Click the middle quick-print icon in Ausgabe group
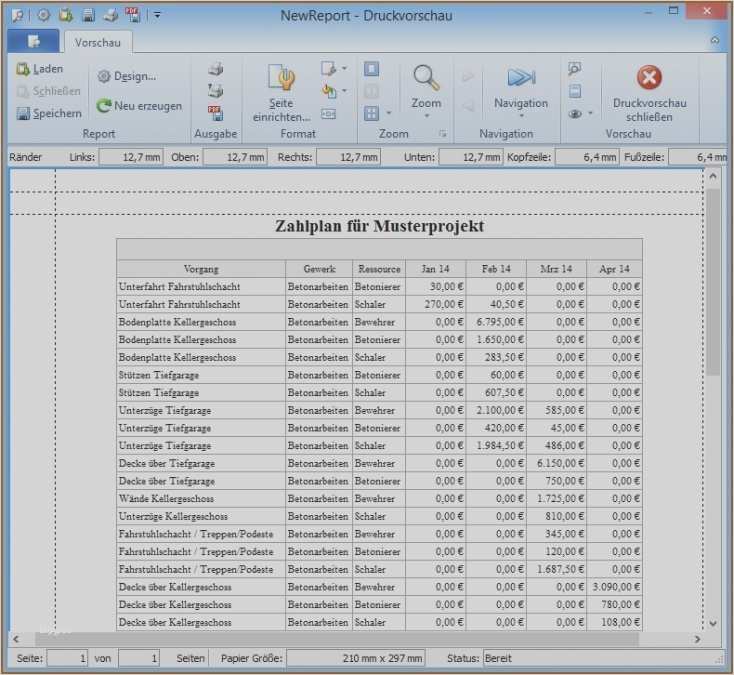The width and height of the screenshot is (734, 675). tap(215, 90)
